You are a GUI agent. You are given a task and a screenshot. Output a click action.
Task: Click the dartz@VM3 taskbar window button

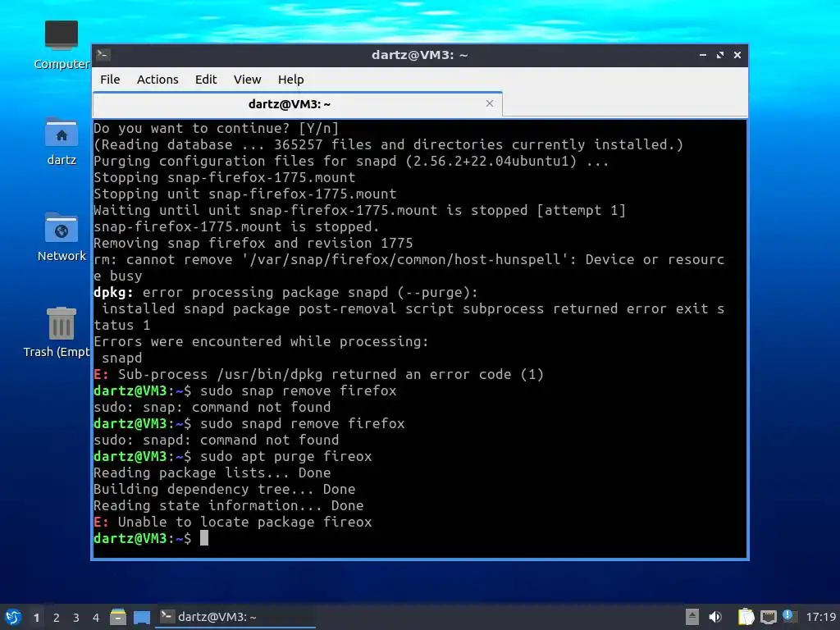(235, 617)
